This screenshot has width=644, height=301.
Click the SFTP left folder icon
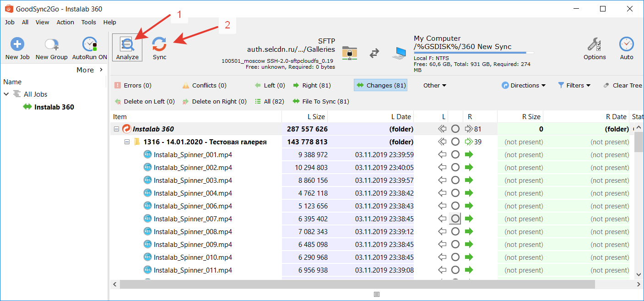click(x=350, y=53)
